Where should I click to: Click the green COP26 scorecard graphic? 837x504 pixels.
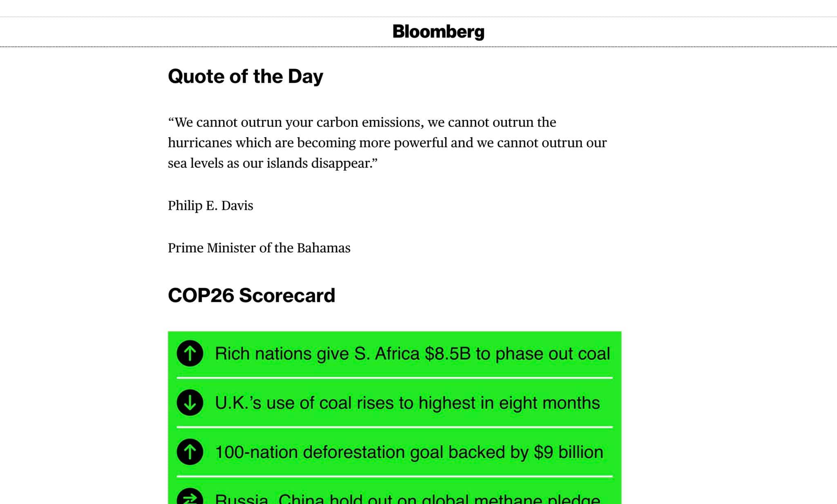click(395, 417)
